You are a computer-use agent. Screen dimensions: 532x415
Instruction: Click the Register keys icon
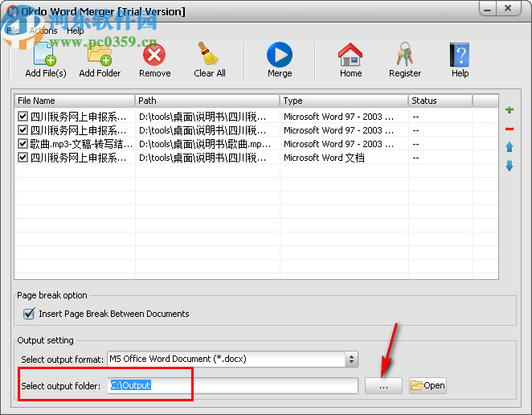pos(405,54)
